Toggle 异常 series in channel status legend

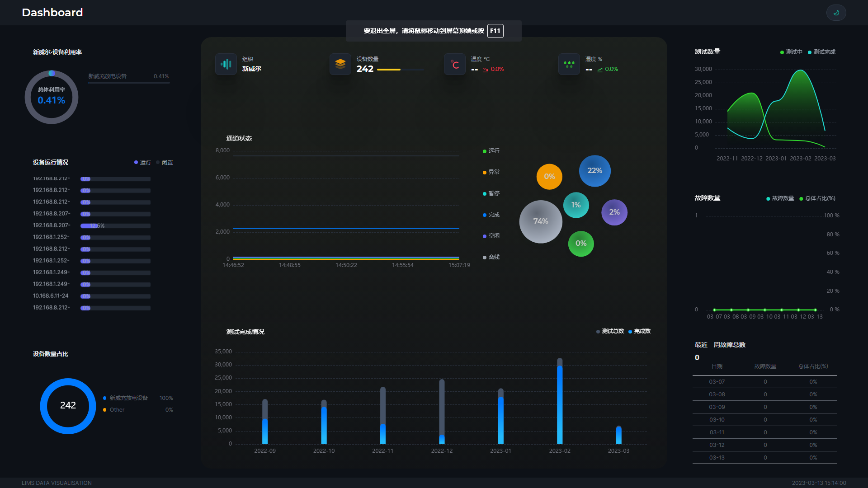(491, 172)
